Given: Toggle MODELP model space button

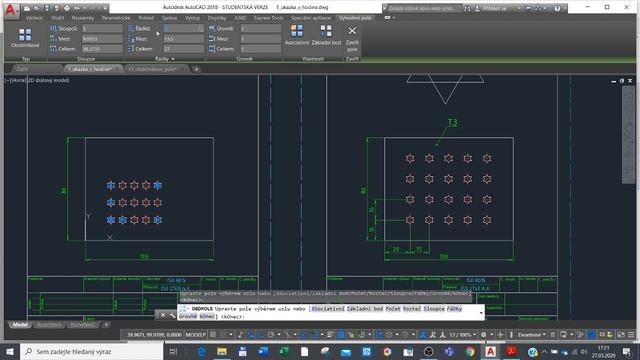Looking at the screenshot, I should pyautogui.click(x=196, y=335).
